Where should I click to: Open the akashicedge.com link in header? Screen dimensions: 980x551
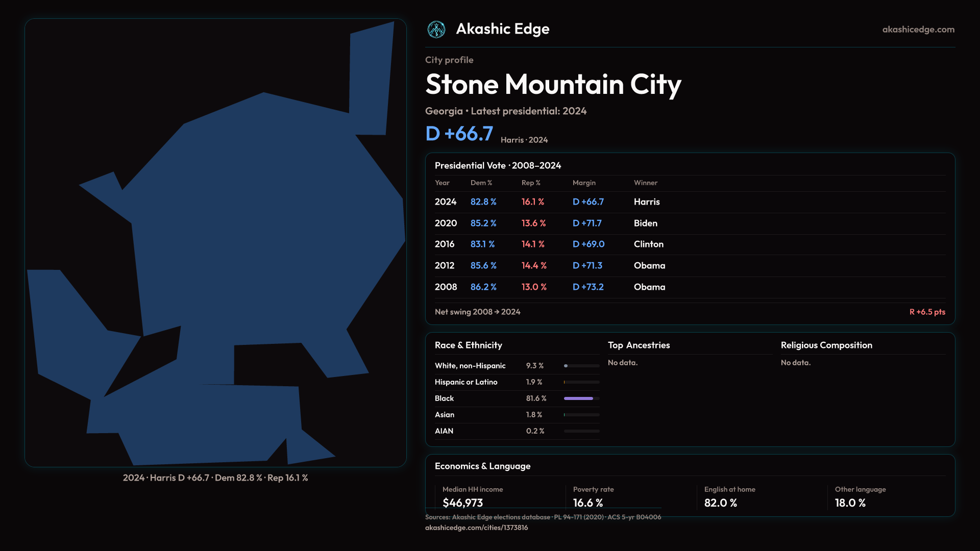point(918,30)
